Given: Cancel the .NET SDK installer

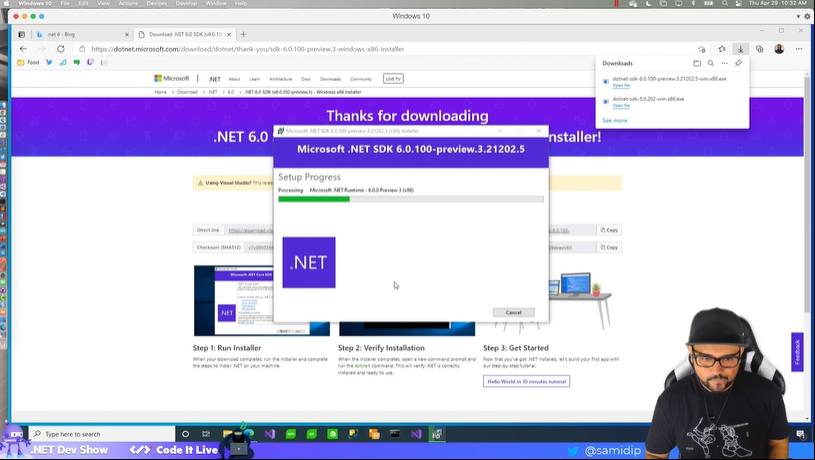Looking at the screenshot, I should 514,312.
